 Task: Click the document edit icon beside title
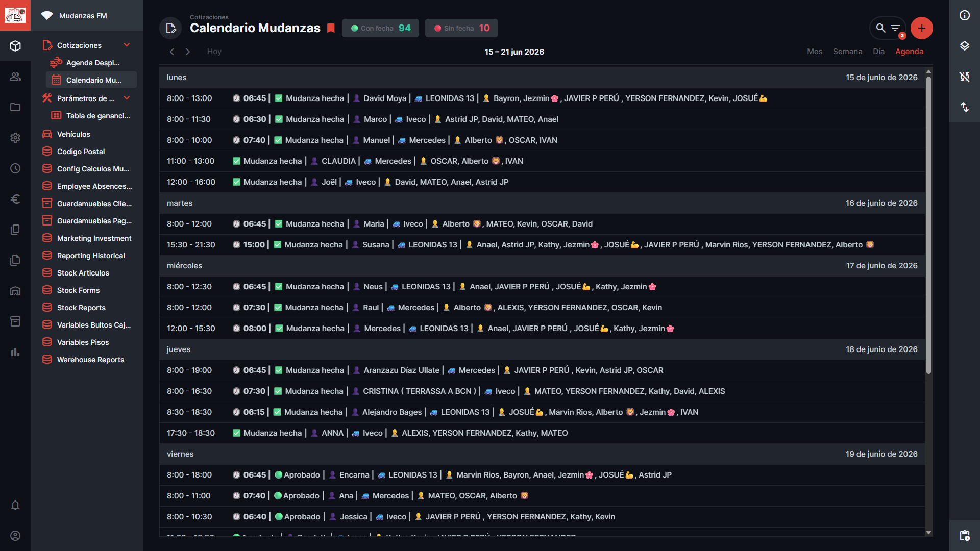[x=170, y=28]
